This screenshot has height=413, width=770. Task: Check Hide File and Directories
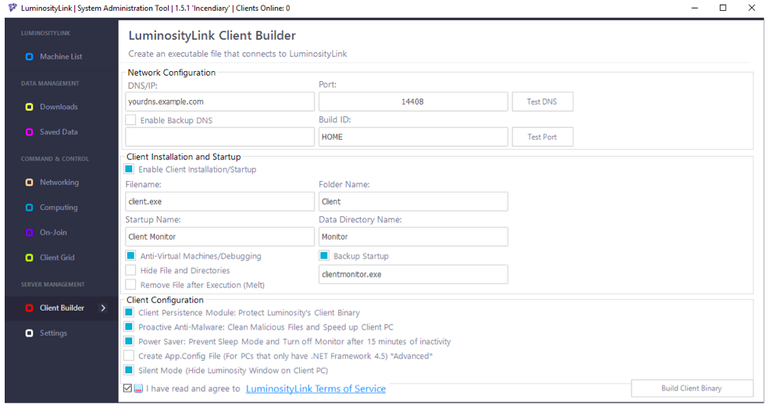coord(131,270)
